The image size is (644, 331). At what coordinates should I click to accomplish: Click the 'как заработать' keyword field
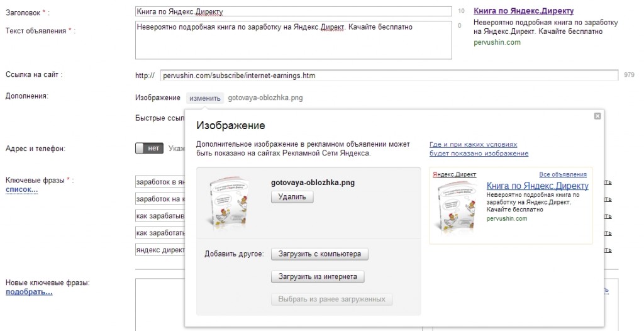tap(160, 233)
